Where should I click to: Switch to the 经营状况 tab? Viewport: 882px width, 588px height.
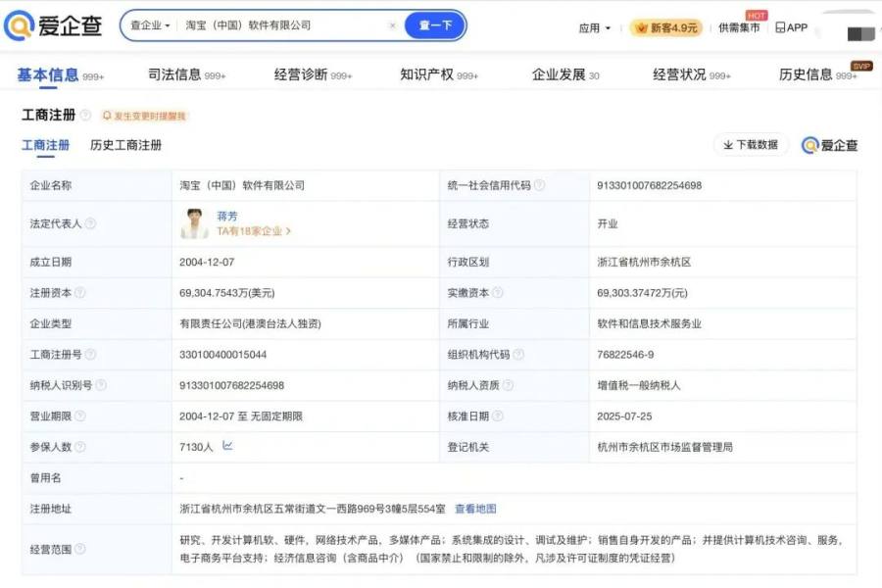(691, 74)
